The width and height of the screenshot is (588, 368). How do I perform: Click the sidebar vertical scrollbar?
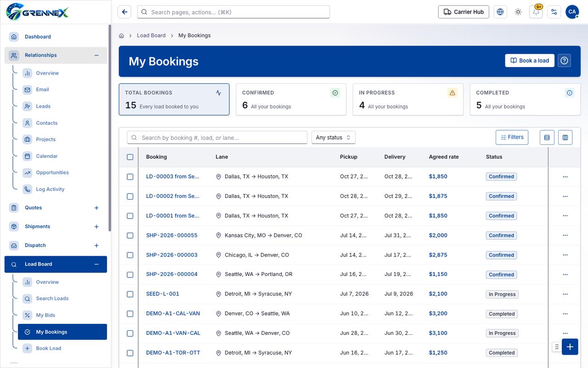coord(109,128)
